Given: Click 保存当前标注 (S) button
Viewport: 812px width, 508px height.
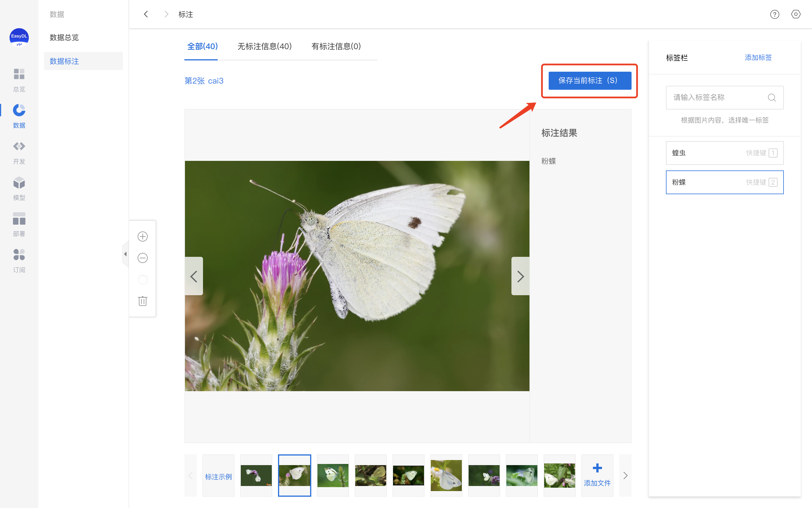Looking at the screenshot, I should 590,81.
